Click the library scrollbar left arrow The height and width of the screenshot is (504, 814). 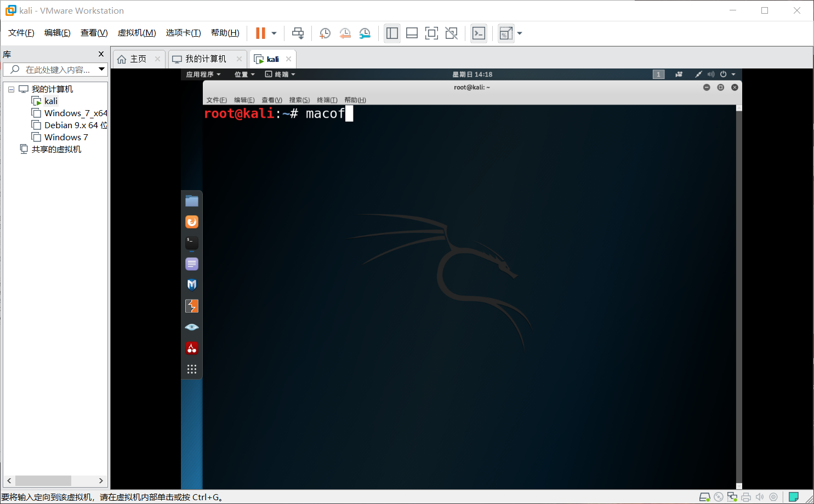click(9, 480)
